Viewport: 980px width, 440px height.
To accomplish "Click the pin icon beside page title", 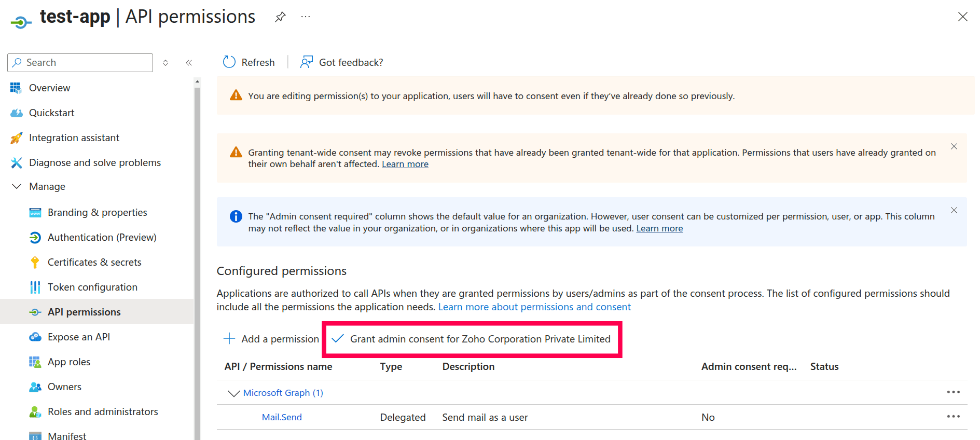I will coord(280,17).
